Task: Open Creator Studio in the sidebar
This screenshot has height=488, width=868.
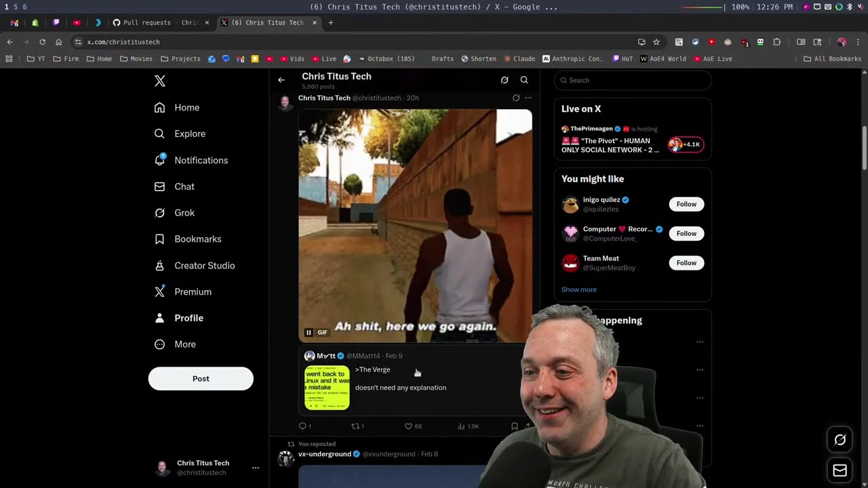Action: pyautogui.click(x=195, y=266)
